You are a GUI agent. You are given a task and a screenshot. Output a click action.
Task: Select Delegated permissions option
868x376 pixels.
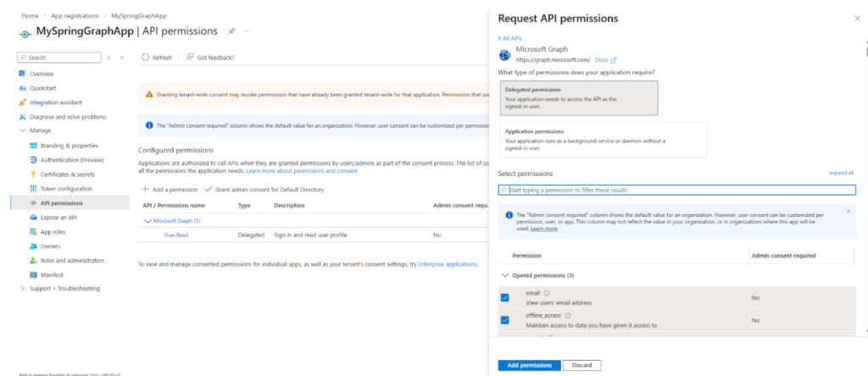[x=579, y=98]
